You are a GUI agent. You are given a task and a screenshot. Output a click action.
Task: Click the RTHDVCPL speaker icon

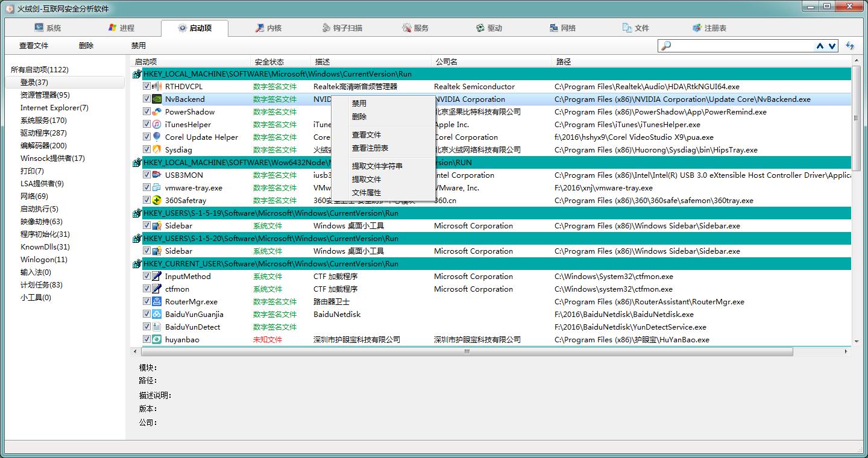157,87
